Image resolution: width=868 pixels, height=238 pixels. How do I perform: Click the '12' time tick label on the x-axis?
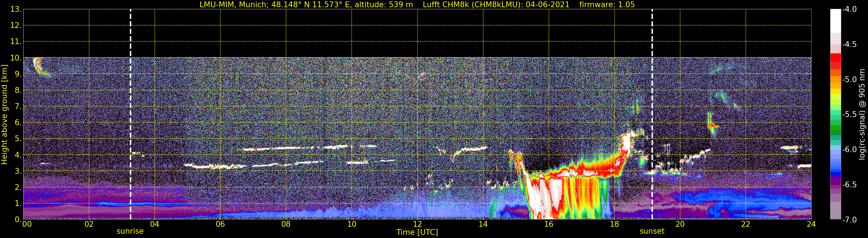(x=417, y=224)
